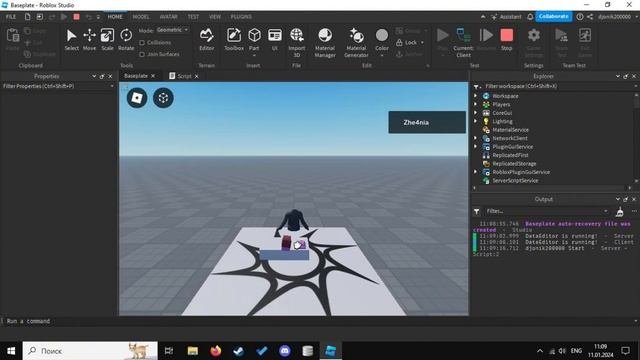Pick the Rotate tool
Image resolution: width=640 pixels, height=360 pixels.
(126, 40)
